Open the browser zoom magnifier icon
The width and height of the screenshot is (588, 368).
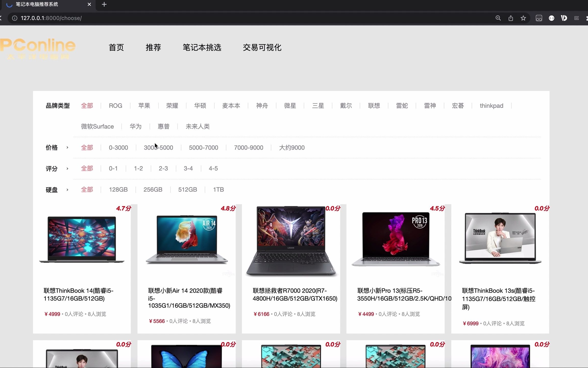tap(498, 18)
